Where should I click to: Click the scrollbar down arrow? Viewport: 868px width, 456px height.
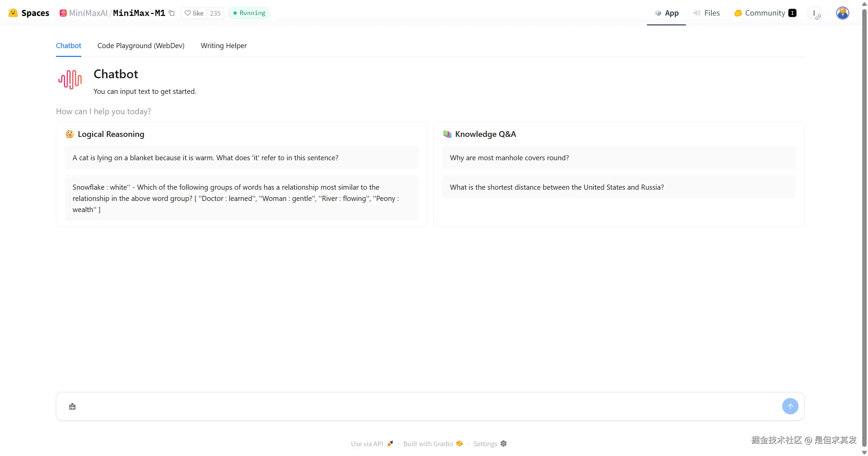pos(864,453)
